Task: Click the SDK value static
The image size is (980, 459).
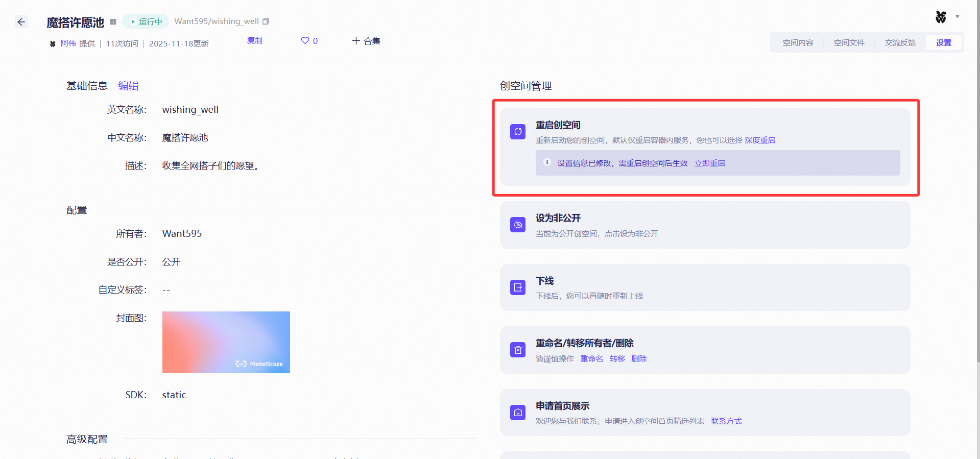Action: pos(174,395)
